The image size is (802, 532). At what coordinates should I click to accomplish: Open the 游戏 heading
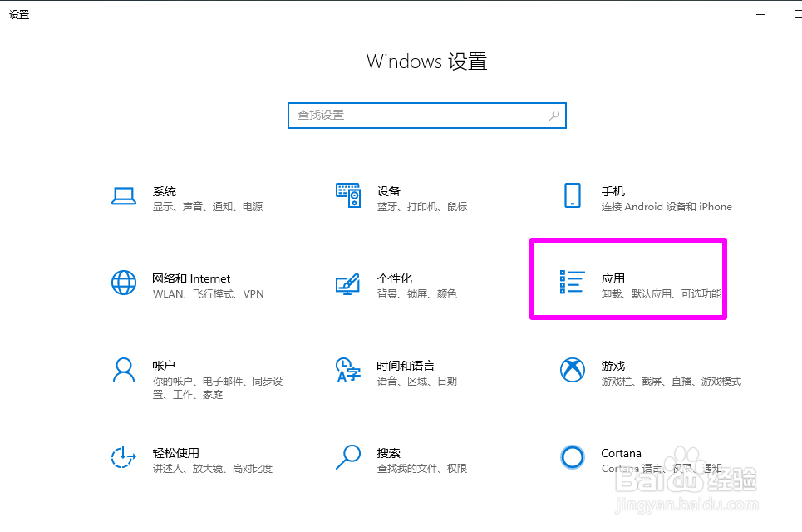[x=613, y=366]
